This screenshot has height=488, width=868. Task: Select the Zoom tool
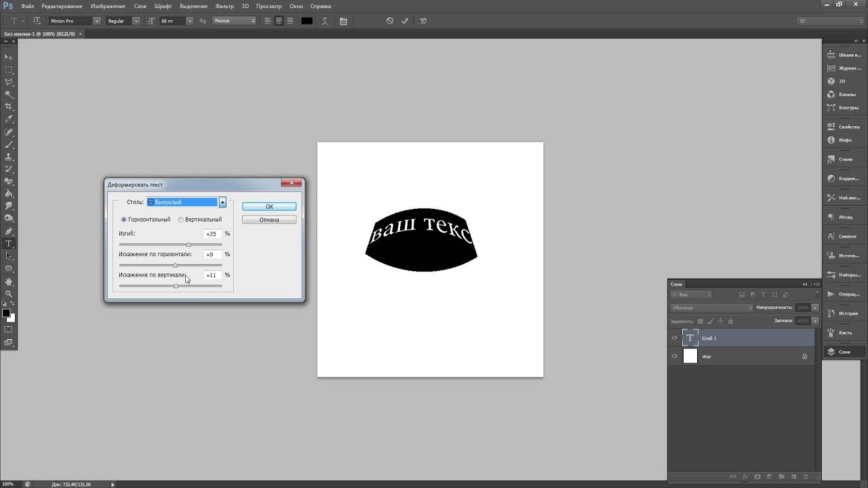tap(9, 293)
